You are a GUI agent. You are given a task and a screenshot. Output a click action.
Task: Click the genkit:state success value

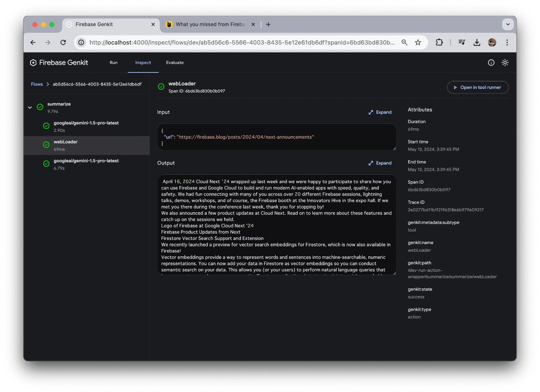(x=416, y=297)
